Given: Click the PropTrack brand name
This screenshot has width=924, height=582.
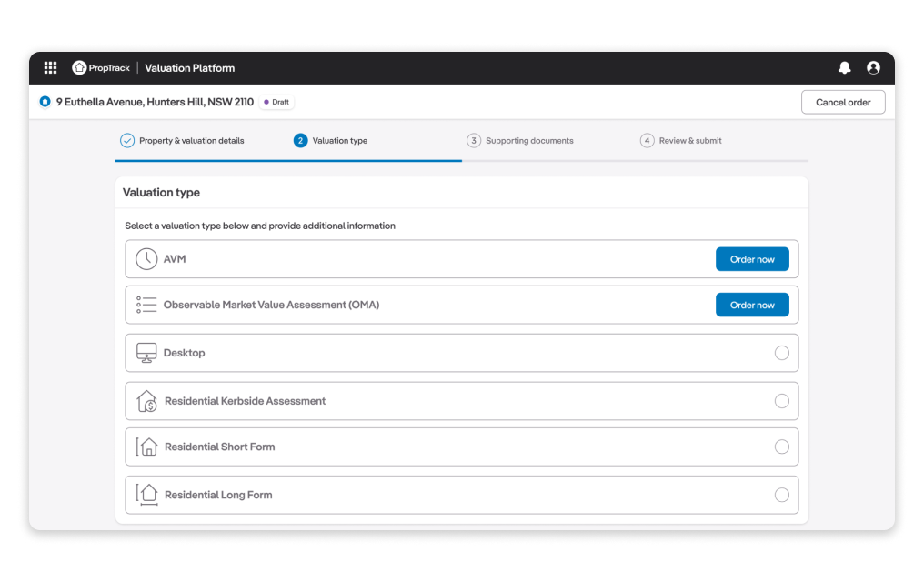Looking at the screenshot, I should click(x=109, y=68).
